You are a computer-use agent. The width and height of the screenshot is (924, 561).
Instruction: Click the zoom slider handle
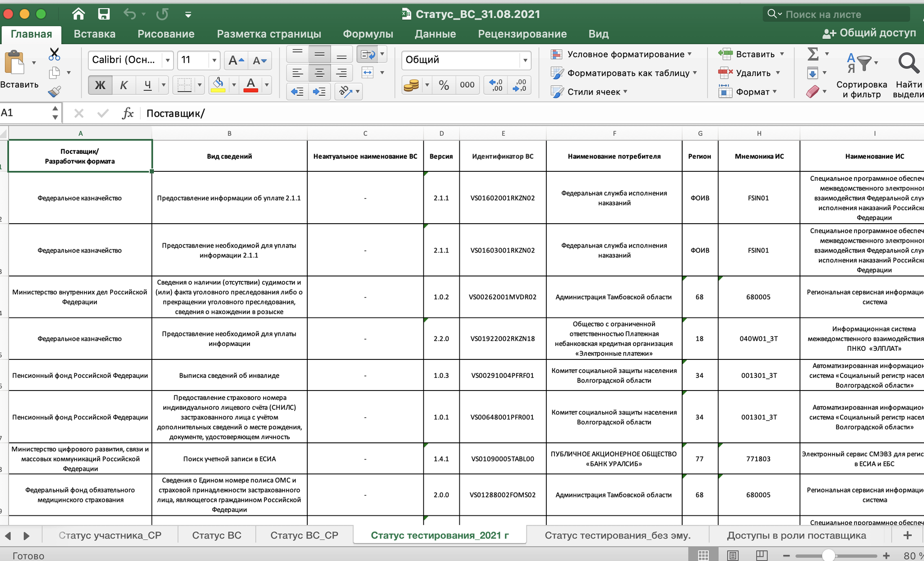(x=828, y=556)
